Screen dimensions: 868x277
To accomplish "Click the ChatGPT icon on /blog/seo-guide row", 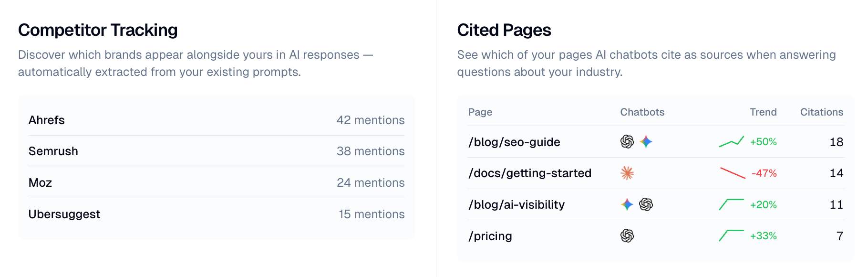I will point(627,141).
